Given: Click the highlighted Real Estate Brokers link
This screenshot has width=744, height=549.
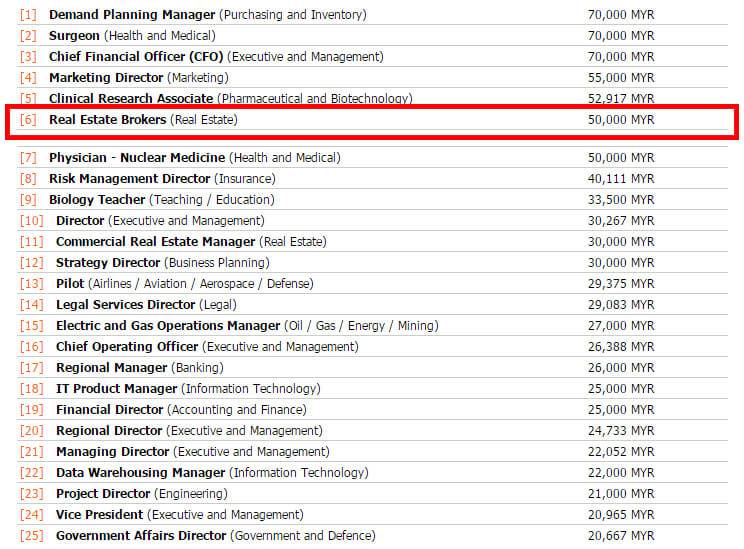Looking at the screenshot, I should pos(108,120).
